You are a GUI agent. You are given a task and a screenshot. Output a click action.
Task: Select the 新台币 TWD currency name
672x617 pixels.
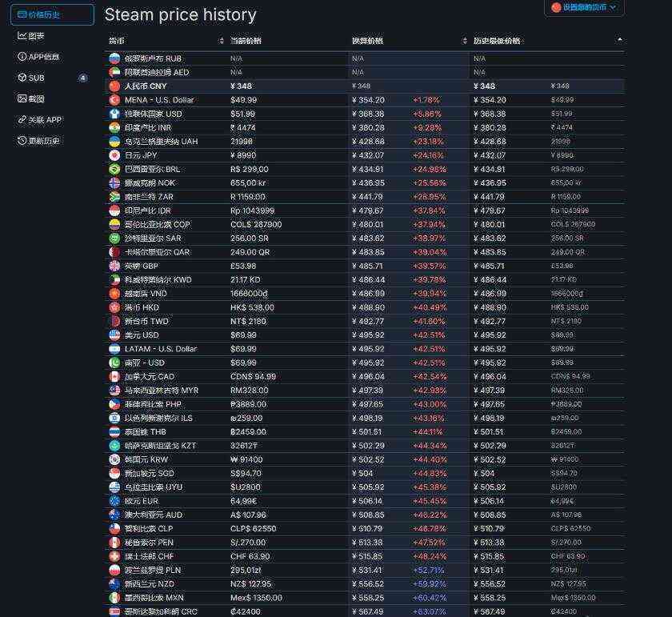click(146, 321)
